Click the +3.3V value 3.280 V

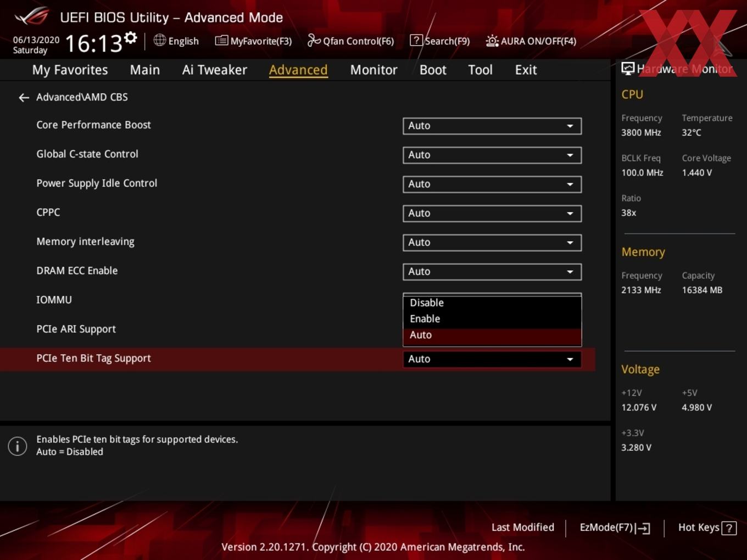tap(636, 447)
